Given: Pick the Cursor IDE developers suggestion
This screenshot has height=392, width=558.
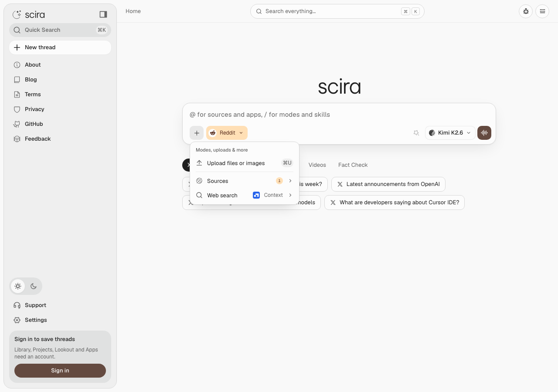Looking at the screenshot, I should [x=395, y=203].
